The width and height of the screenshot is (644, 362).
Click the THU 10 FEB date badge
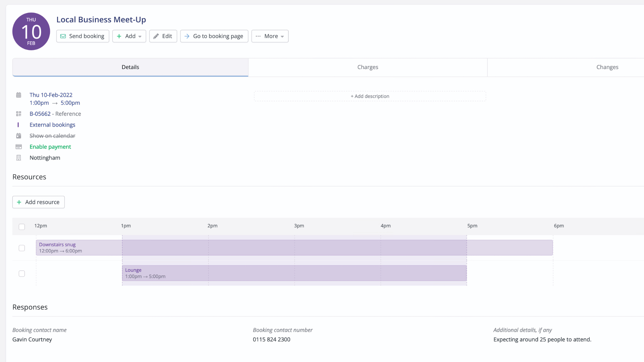[31, 32]
